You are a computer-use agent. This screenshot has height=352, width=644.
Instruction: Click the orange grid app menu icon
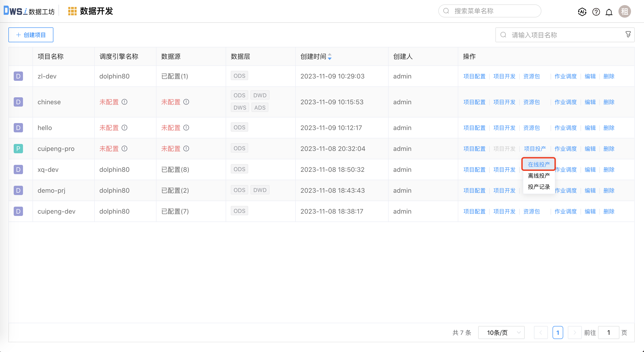(x=72, y=11)
